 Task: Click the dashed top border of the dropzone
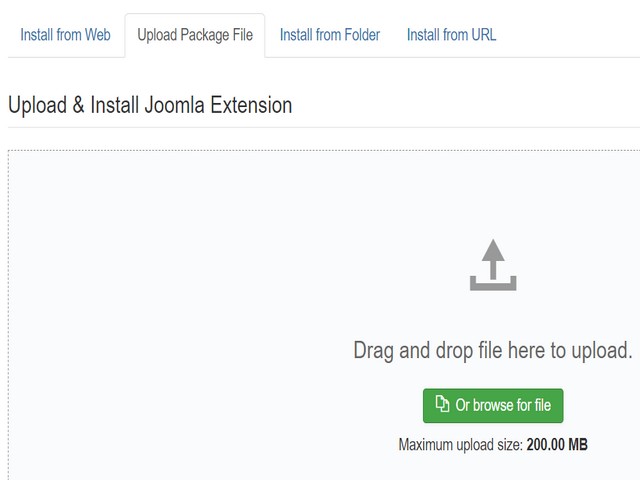[324, 150]
